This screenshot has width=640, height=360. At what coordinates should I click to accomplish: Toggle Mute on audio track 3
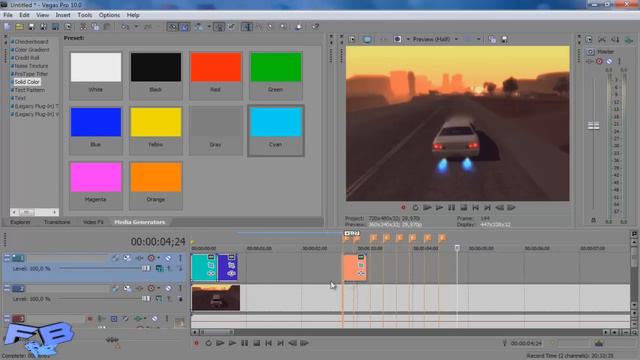pos(155,319)
